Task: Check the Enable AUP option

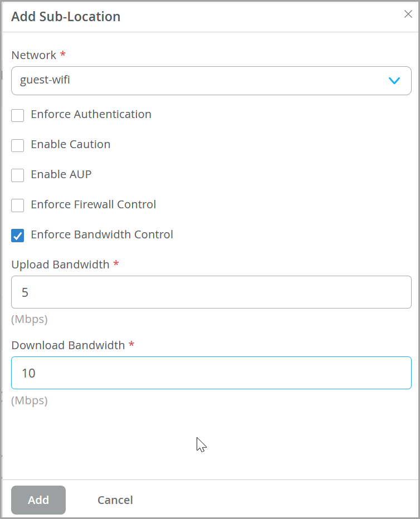Action: click(18, 175)
